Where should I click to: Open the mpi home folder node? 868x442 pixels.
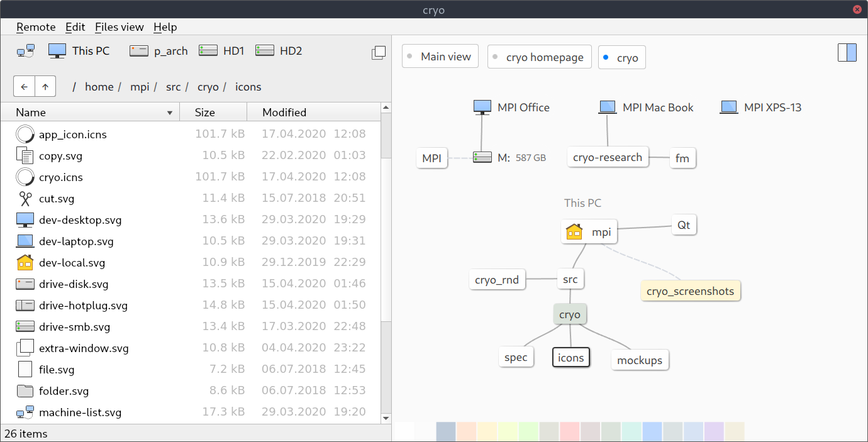point(589,231)
